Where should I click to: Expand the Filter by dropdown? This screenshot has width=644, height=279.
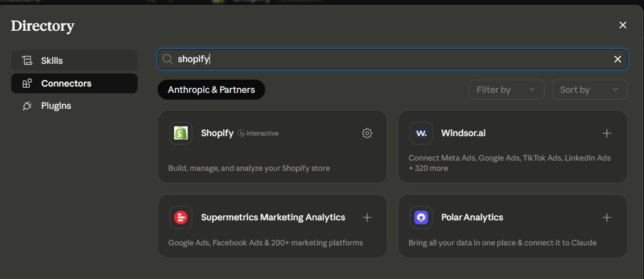(x=506, y=89)
